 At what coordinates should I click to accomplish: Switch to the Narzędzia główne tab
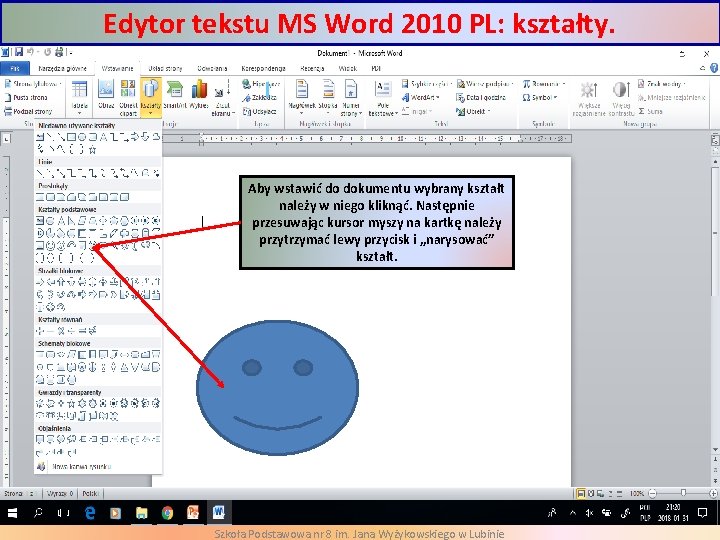pyautogui.click(x=62, y=68)
